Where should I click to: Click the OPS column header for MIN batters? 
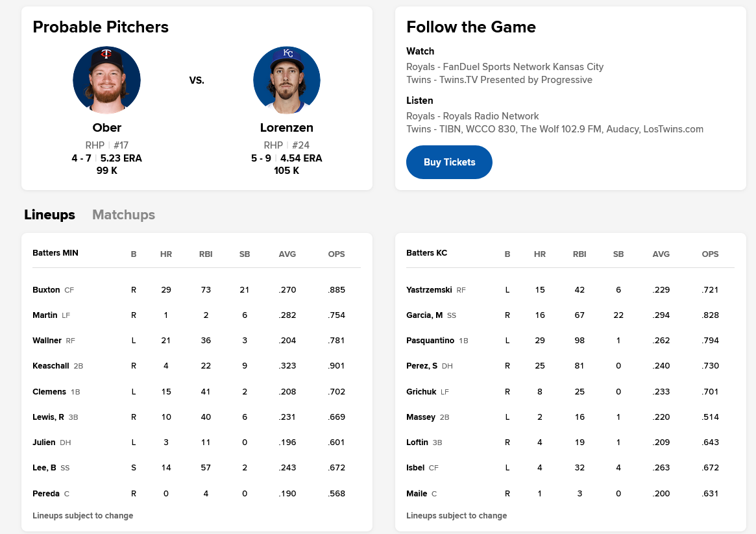click(x=336, y=254)
